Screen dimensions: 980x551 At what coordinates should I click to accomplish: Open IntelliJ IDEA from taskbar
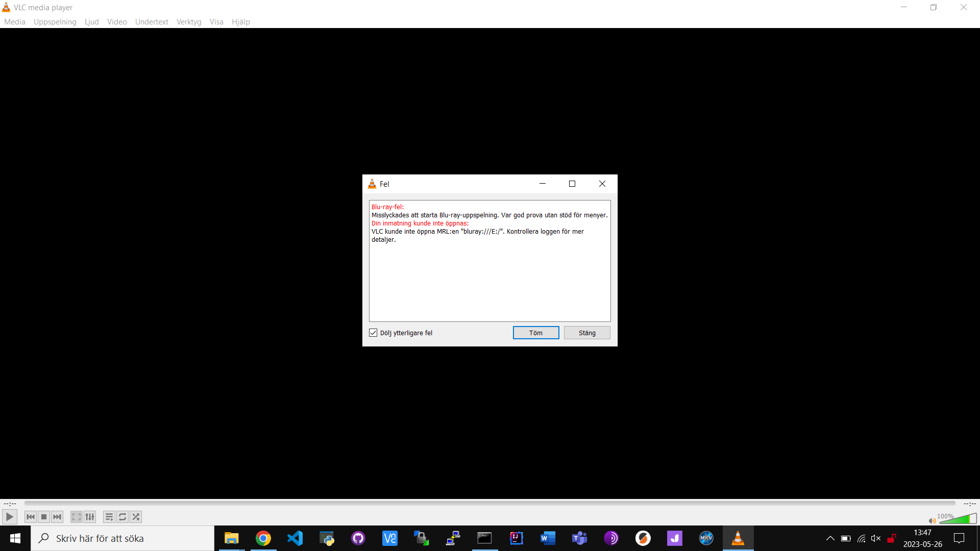pyautogui.click(x=517, y=538)
